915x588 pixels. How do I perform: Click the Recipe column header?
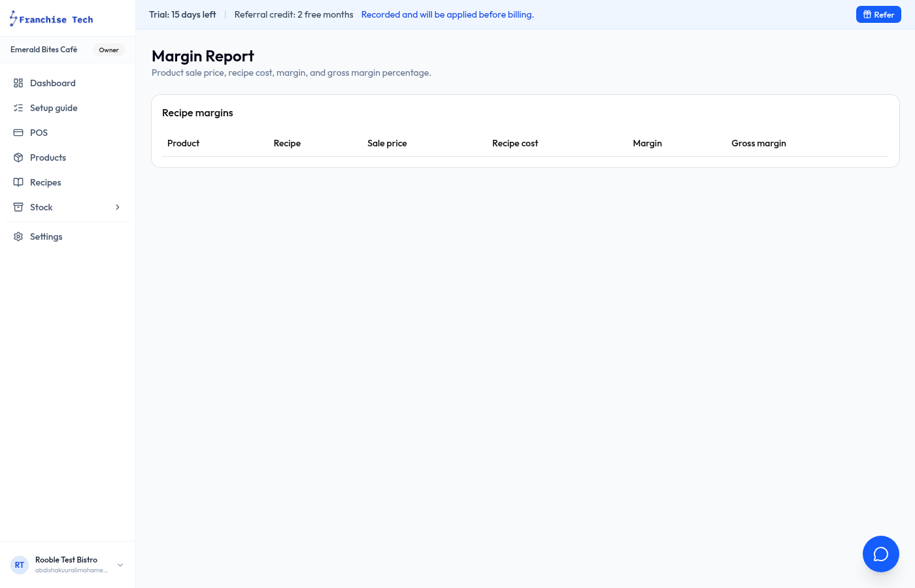[x=287, y=143]
